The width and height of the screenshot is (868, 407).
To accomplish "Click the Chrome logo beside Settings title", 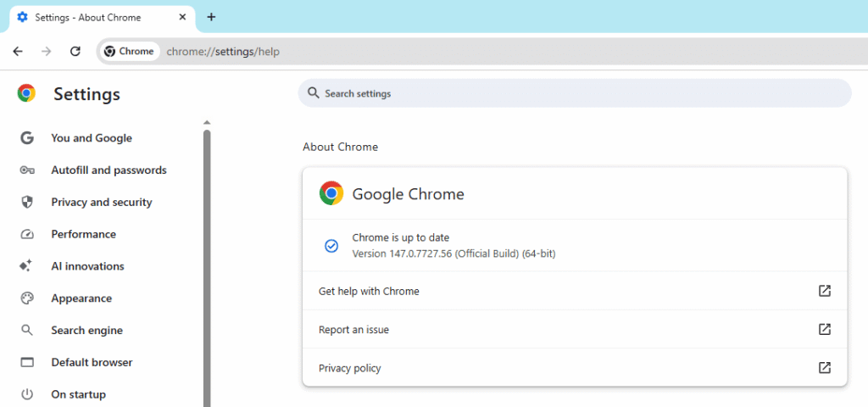I will [26, 93].
